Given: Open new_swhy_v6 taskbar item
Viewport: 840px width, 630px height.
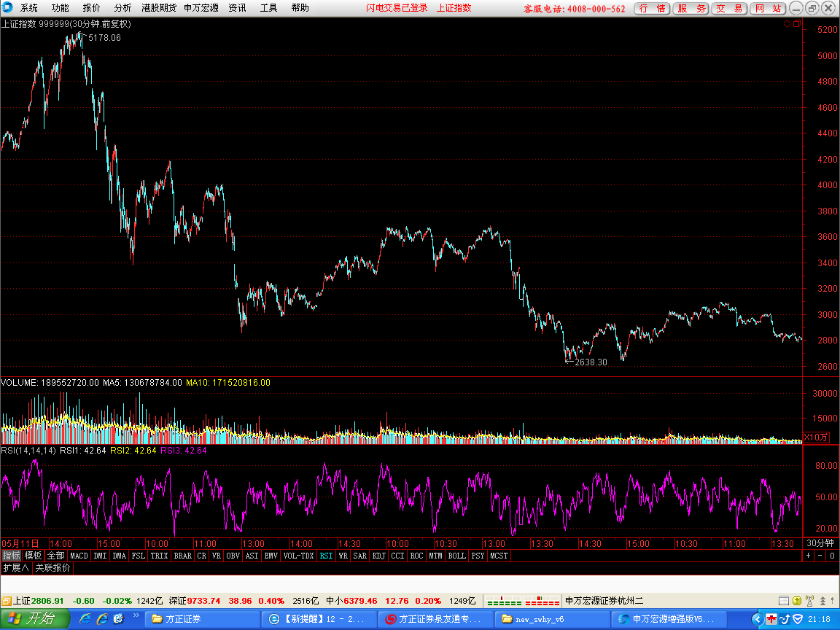Looking at the screenshot, I should tap(553, 619).
